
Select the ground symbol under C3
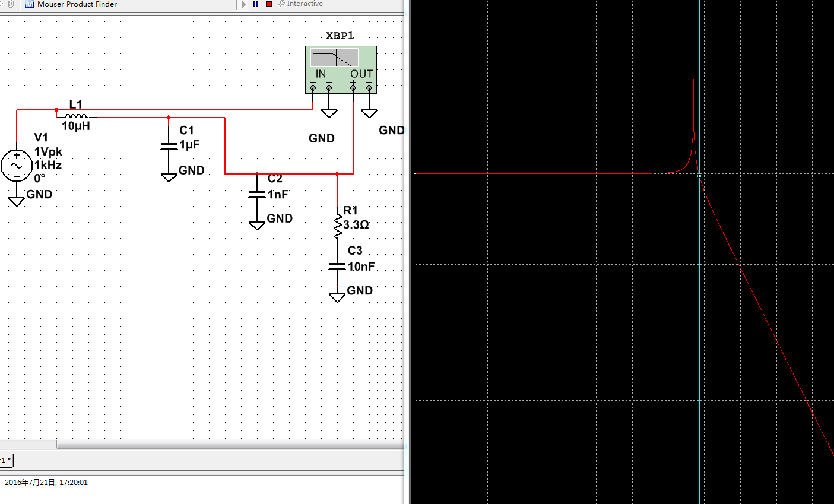pos(337,297)
